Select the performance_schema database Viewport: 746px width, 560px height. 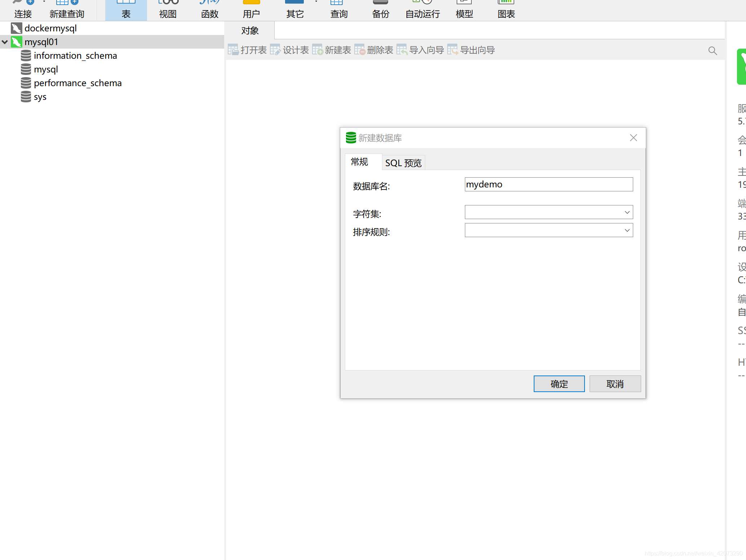pos(77,83)
